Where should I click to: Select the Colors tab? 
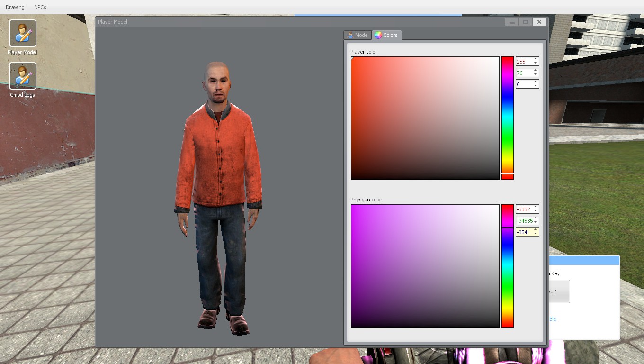(387, 35)
